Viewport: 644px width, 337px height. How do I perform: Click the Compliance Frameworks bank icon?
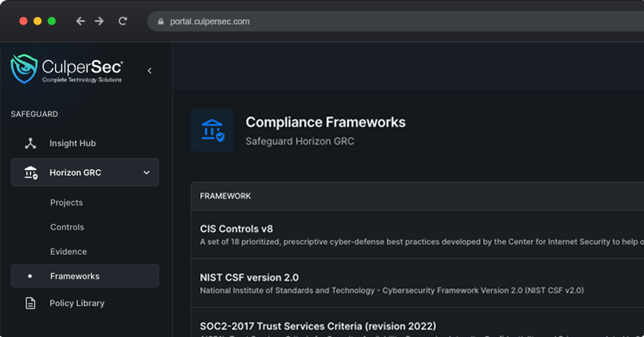[x=211, y=130]
